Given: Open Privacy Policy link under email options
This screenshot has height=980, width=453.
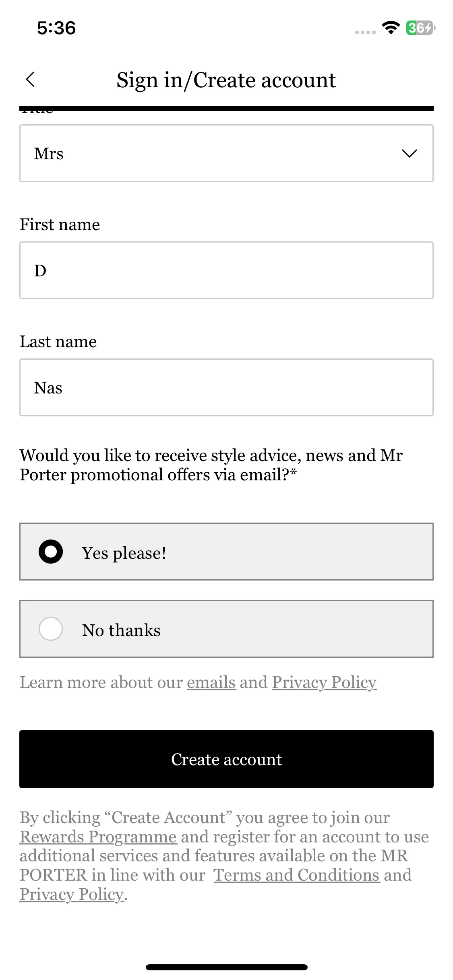Looking at the screenshot, I should click(325, 682).
